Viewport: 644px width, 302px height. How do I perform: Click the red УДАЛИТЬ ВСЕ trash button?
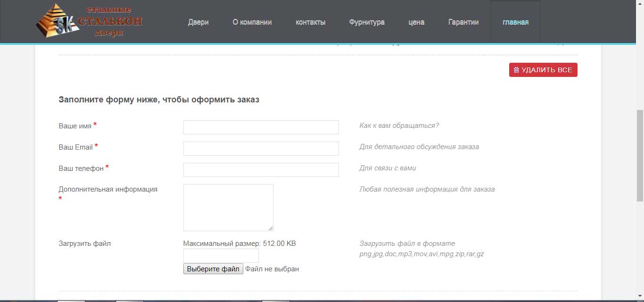(543, 70)
